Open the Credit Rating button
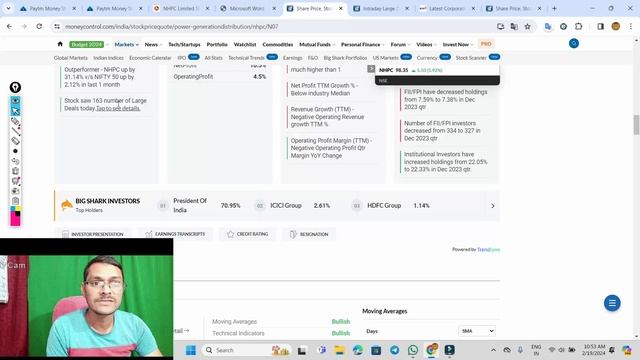This screenshot has height=360, width=640. coord(247,234)
